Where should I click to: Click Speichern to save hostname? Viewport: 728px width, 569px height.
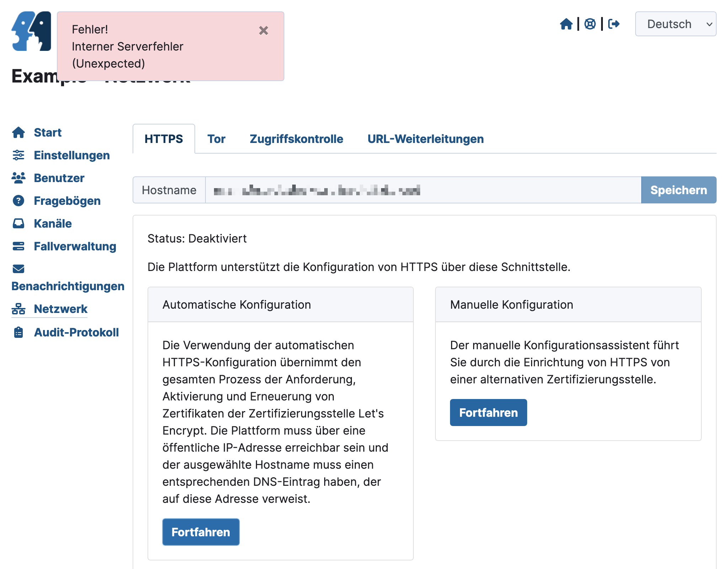tap(678, 190)
